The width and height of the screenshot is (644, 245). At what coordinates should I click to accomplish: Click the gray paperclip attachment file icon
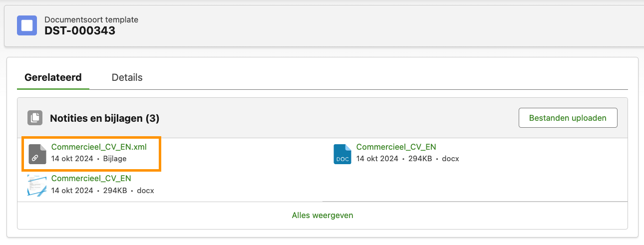click(37, 154)
